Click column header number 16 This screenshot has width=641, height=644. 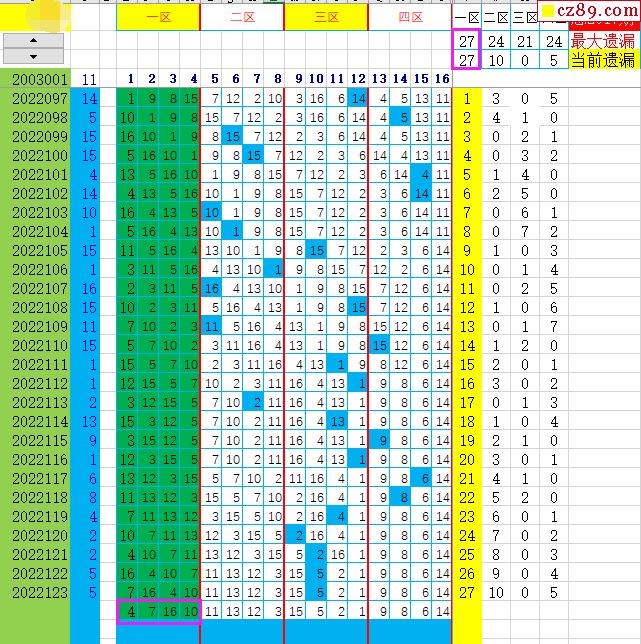[442, 79]
